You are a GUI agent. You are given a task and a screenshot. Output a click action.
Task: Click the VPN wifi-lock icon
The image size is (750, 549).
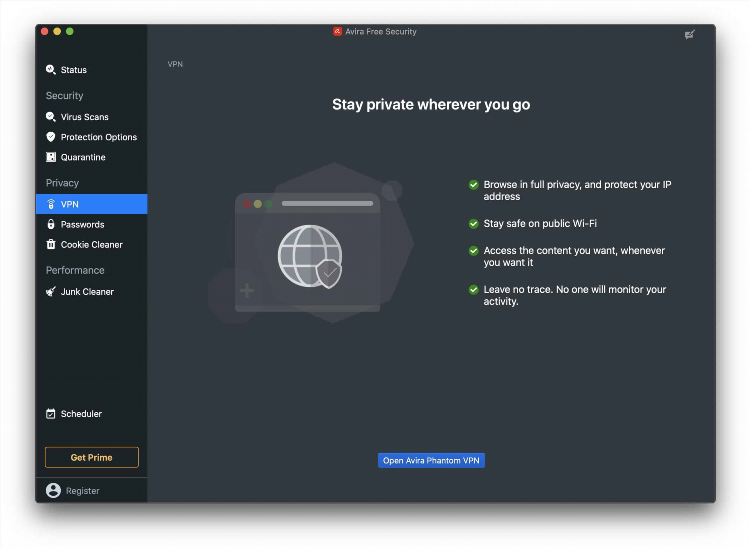tap(51, 204)
